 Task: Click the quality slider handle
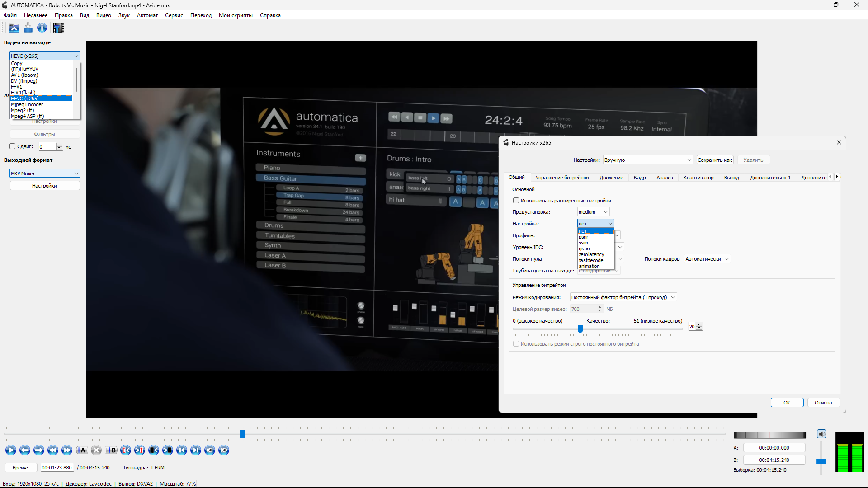580,329
